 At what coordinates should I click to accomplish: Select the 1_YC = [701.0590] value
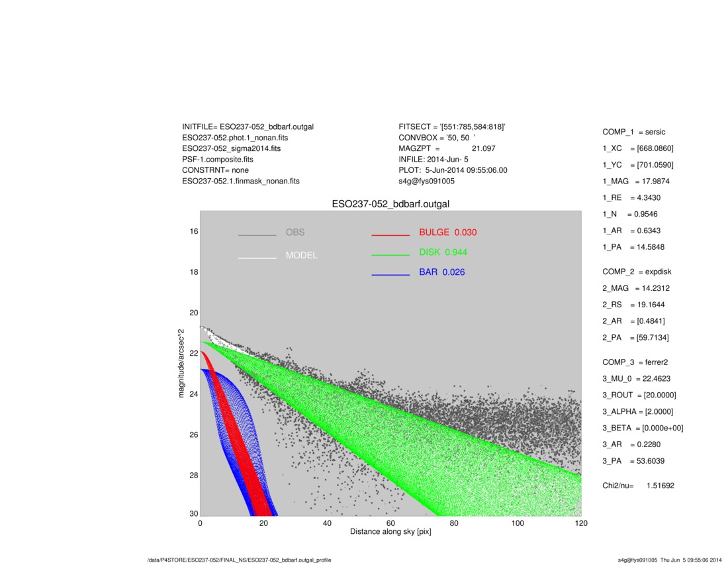coord(638,165)
